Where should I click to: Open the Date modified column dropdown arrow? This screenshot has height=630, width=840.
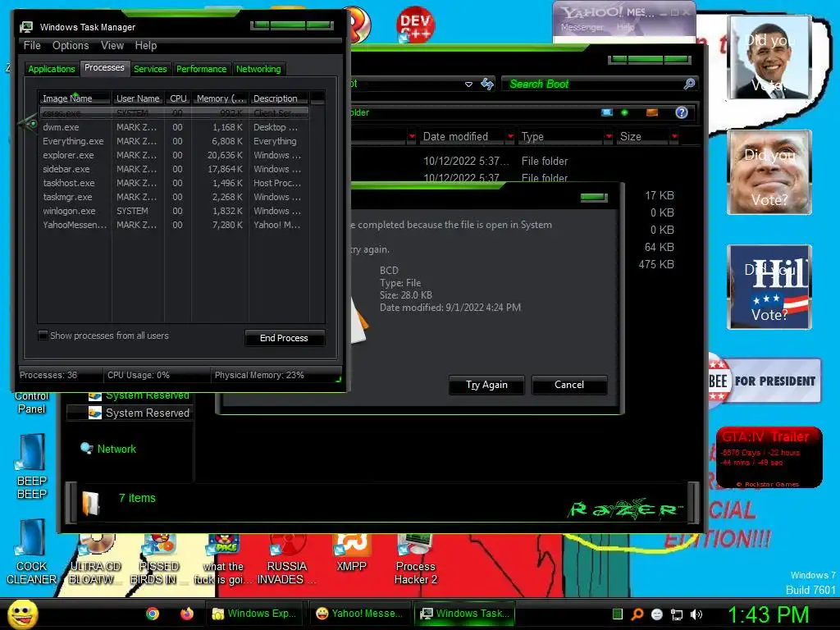point(510,137)
